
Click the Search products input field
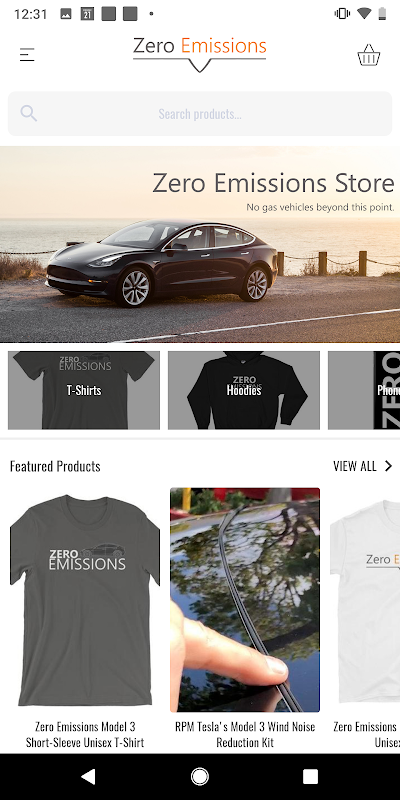200,114
